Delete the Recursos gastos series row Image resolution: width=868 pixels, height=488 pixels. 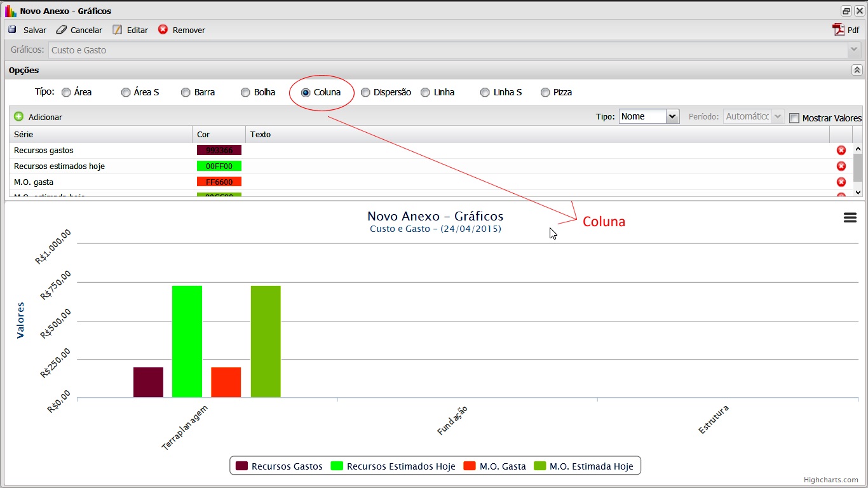[x=841, y=151]
